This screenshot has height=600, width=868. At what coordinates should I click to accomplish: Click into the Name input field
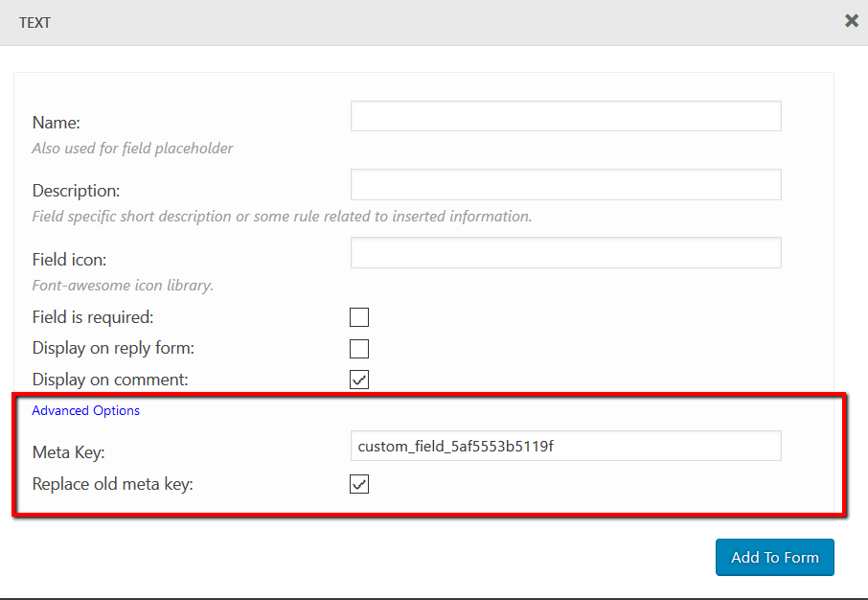565,116
